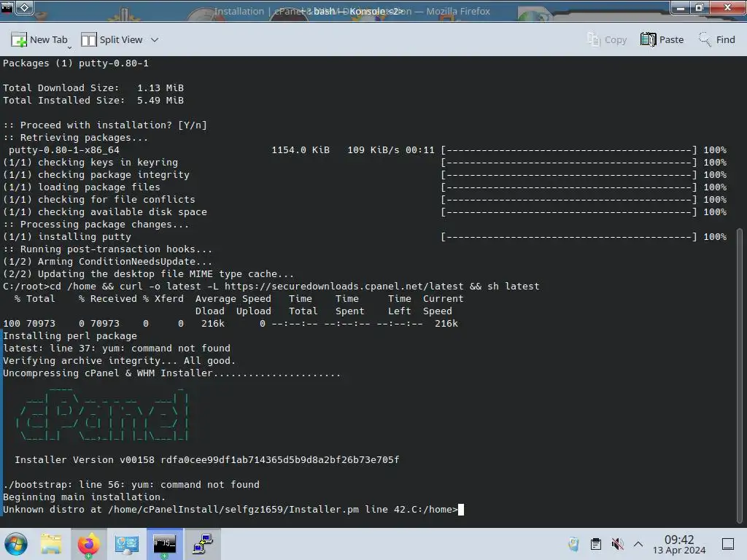
Task: Switch to Firefox in the taskbar
Action: tap(88, 544)
